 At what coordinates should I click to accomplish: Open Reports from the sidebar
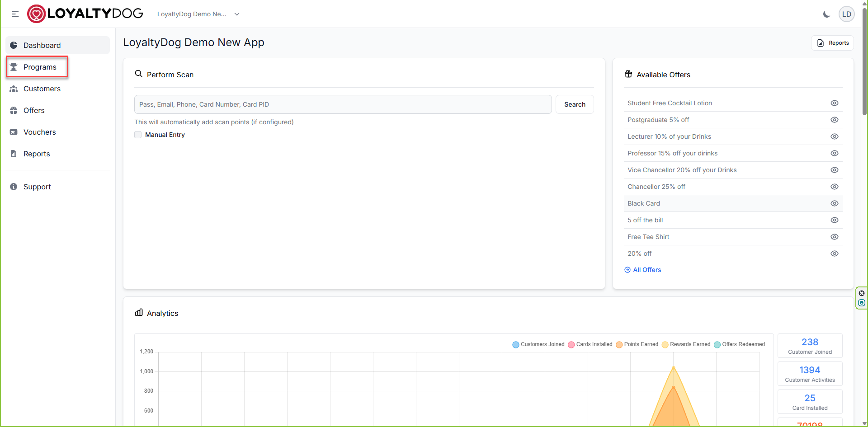pyautogui.click(x=58, y=154)
